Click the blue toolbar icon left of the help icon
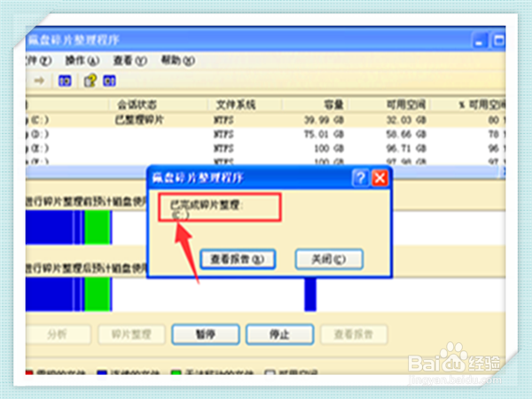Viewport: 532px width, 399px height. (x=65, y=81)
